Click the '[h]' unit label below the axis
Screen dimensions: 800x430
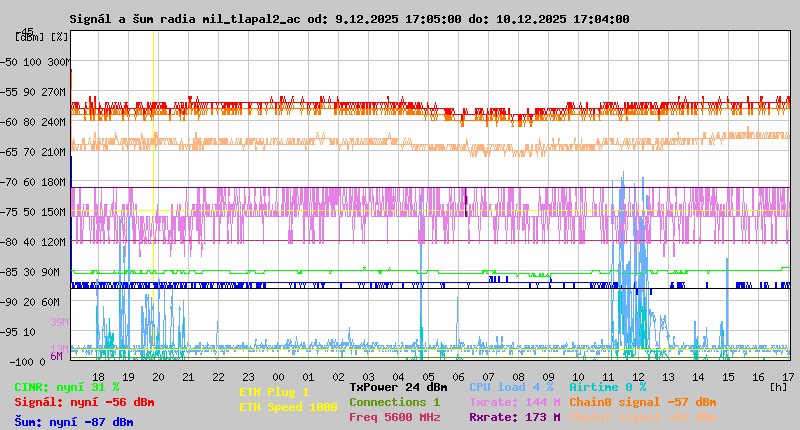coord(779,387)
